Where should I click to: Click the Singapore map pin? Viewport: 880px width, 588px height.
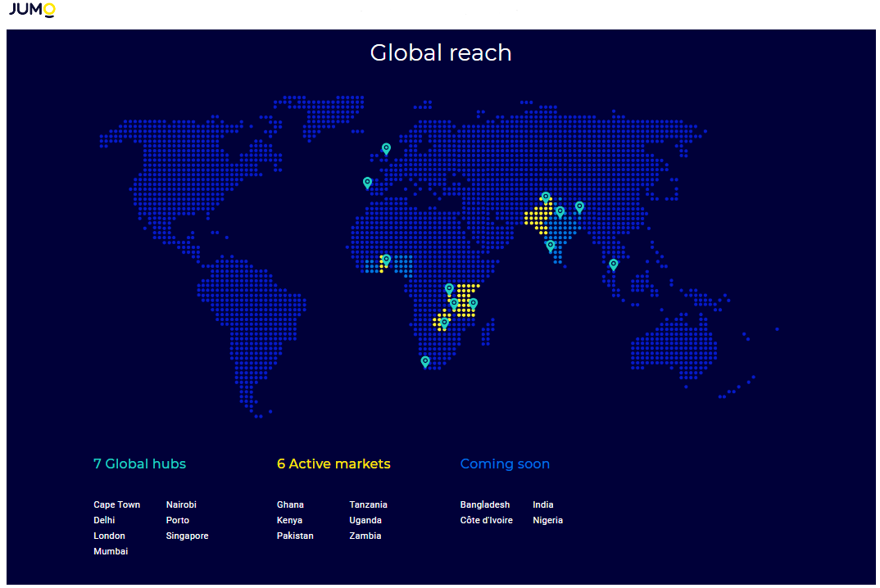click(x=613, y=265)
